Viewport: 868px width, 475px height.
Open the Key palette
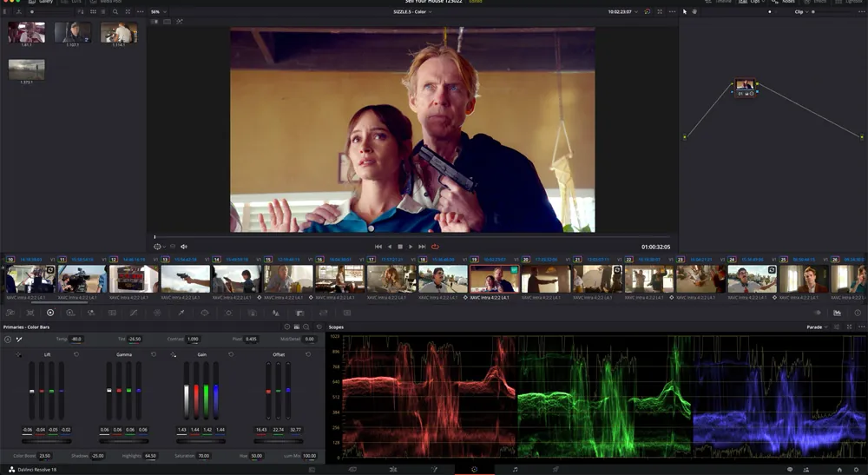click(299, 313)
